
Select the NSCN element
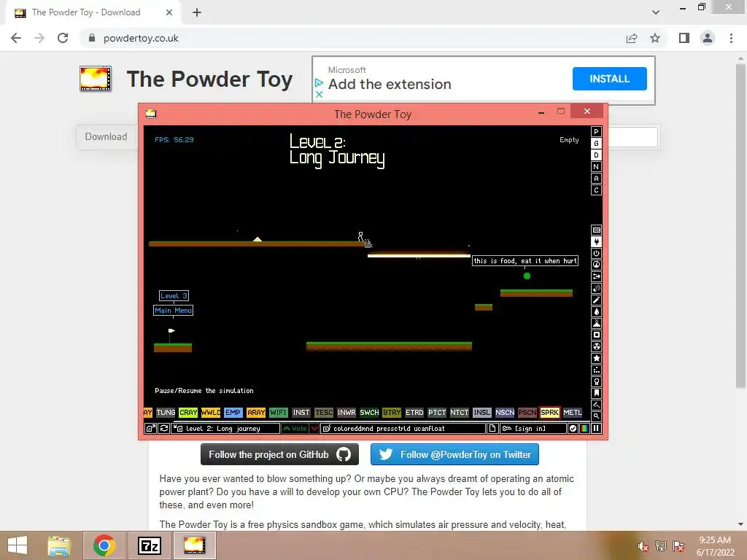pyautogui.click(x=505, y=413)
